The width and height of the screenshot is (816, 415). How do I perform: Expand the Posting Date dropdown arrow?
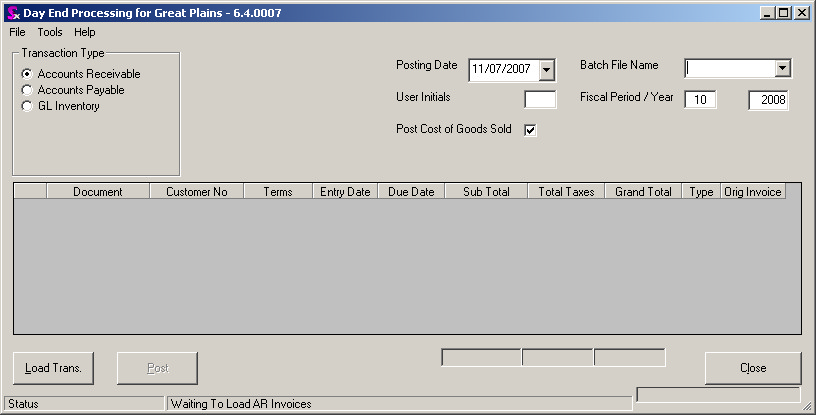coord(547,69)
